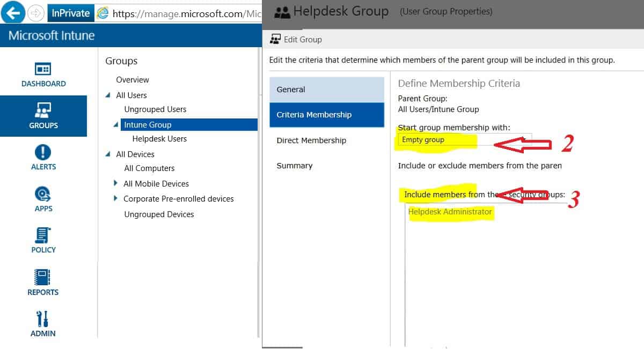
Task: Click the Internet Explorer page icon
Action: pyautogui.click(x=103, y=13)
